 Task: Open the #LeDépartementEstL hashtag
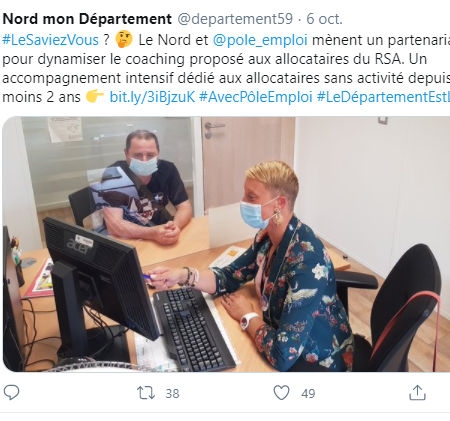(383, 97)
